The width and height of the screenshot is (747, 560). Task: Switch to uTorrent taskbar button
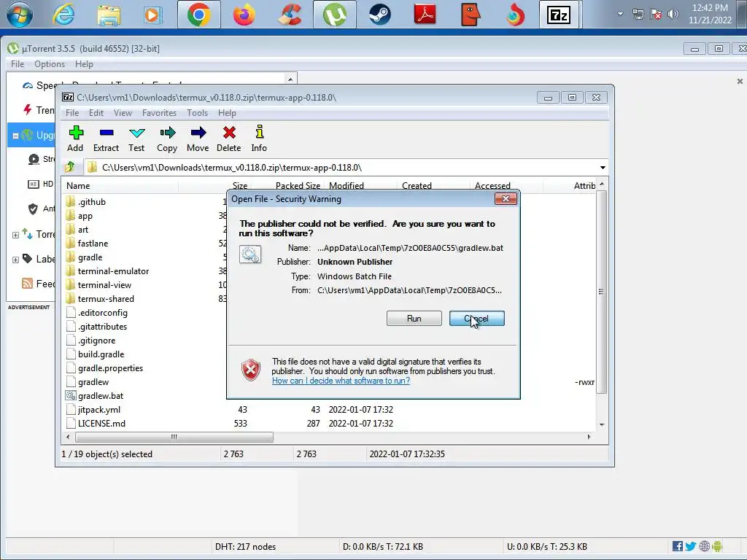pos(335,15)
